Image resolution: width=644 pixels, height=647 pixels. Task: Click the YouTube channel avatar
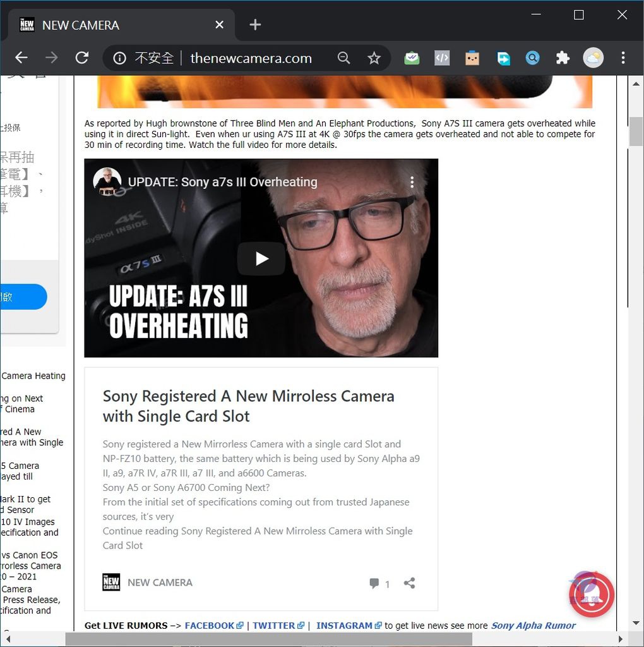(x=107, y=181)
